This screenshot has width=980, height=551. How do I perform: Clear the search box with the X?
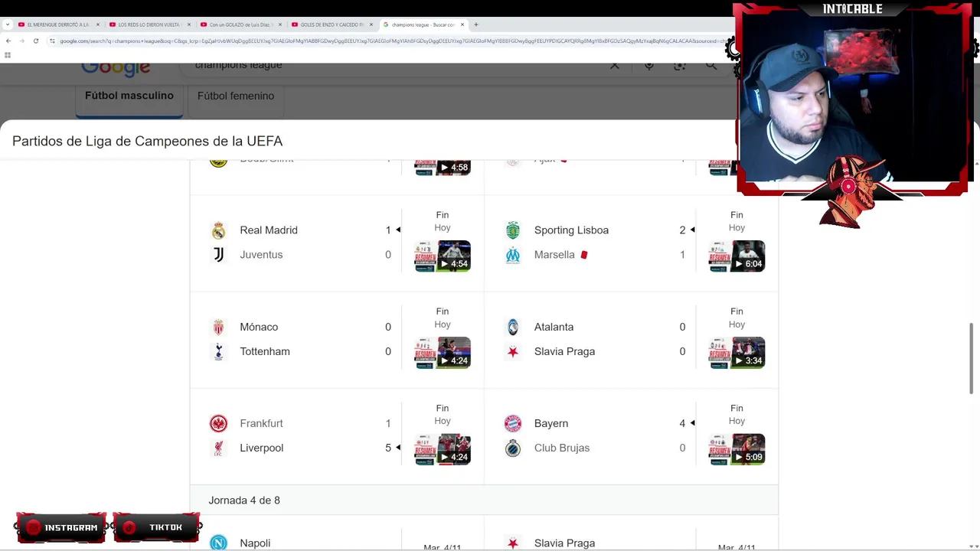[x=615, y=66]
